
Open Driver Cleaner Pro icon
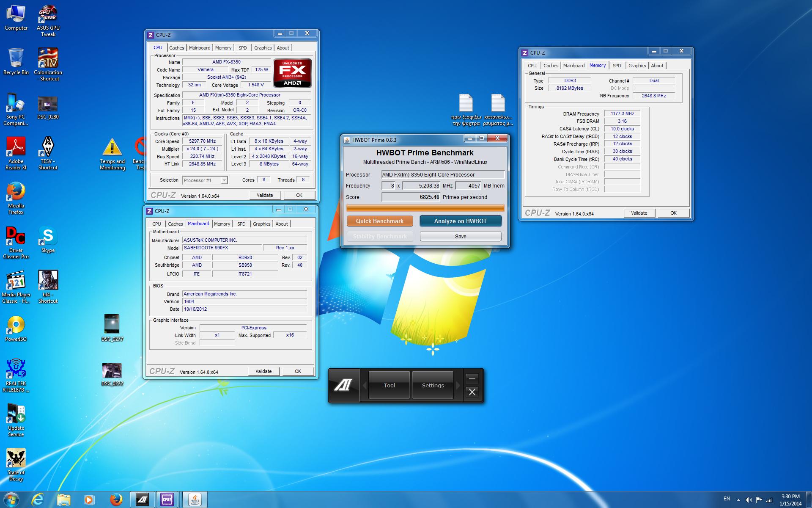(x=16, y=242)
